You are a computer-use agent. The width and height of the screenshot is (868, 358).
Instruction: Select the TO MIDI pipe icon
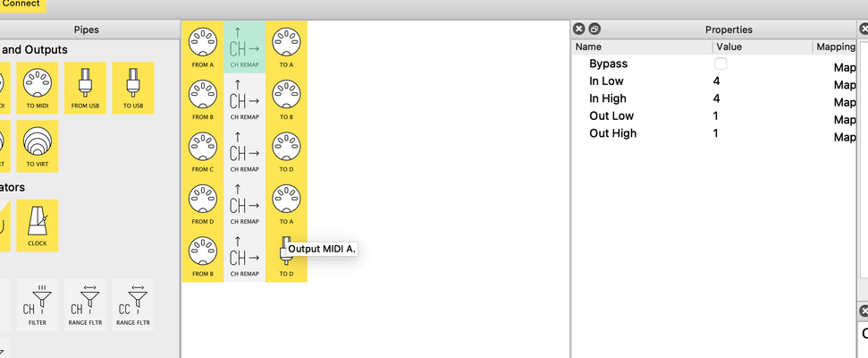(37, 88)
